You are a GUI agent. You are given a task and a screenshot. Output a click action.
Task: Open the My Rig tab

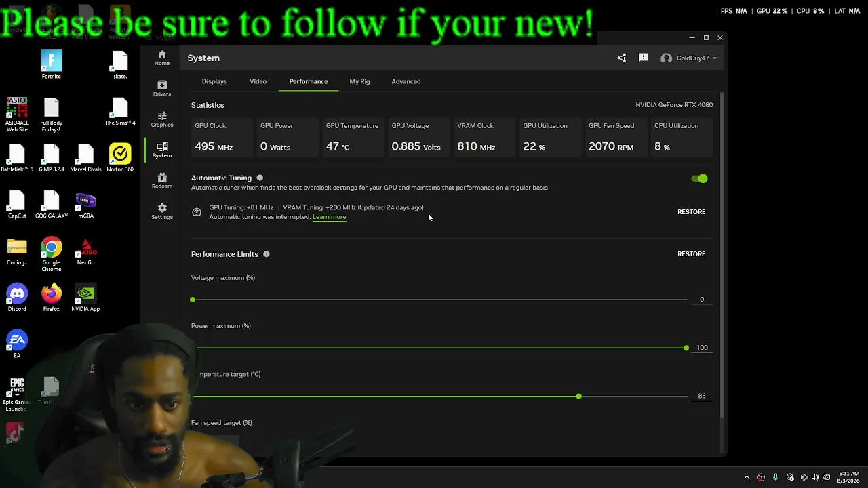tap(359, 81)
